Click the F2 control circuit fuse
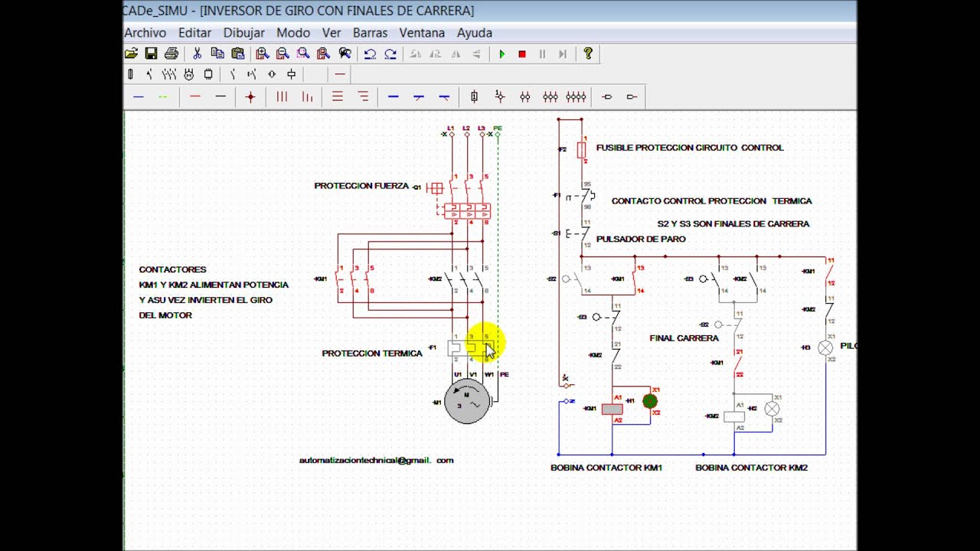Screen dimensions: 980x551 582,149
